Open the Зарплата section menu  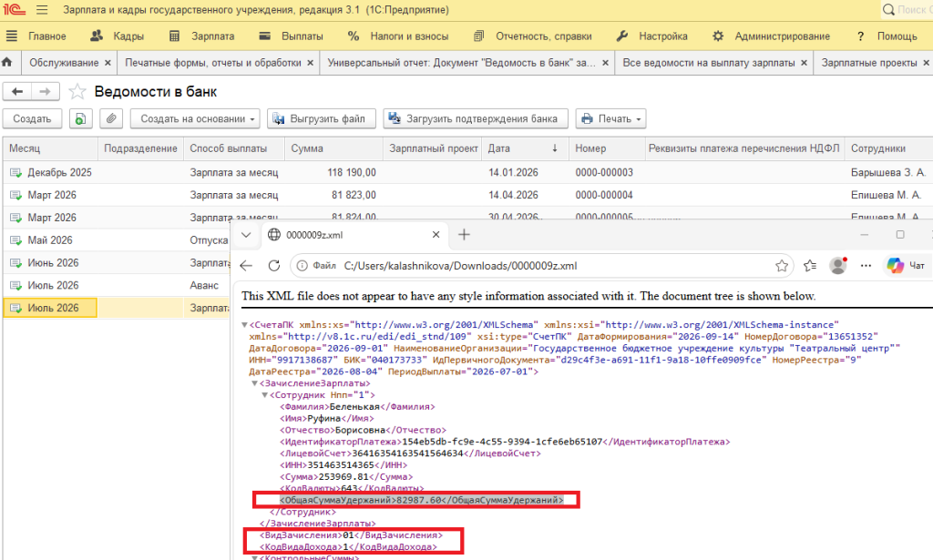[201, 36]
